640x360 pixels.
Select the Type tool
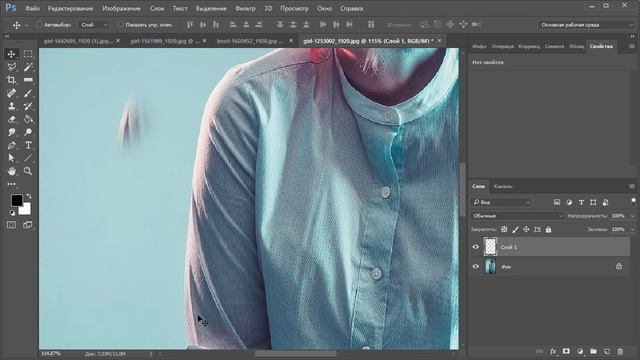click(x=28, y=145)
